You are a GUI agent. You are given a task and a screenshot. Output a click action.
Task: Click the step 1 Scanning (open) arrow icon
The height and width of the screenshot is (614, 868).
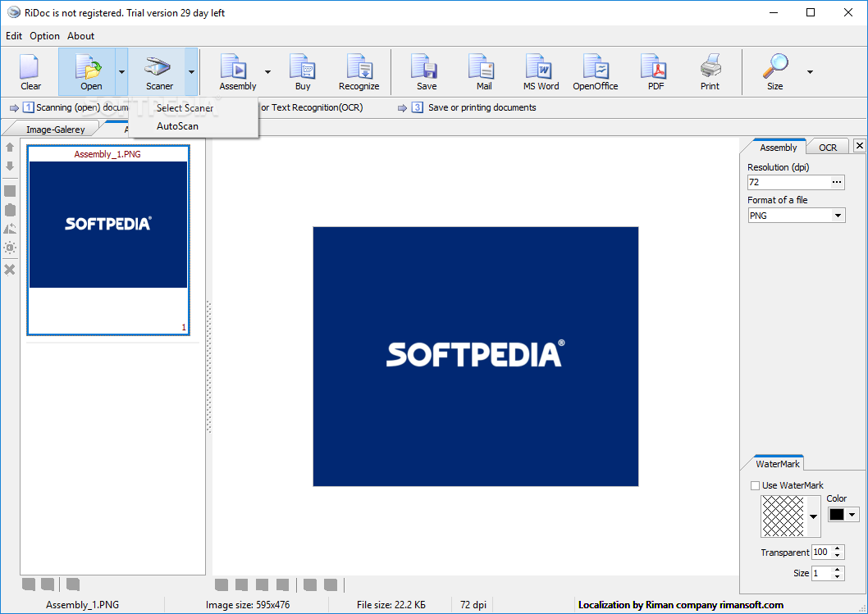tap(15, 108)
